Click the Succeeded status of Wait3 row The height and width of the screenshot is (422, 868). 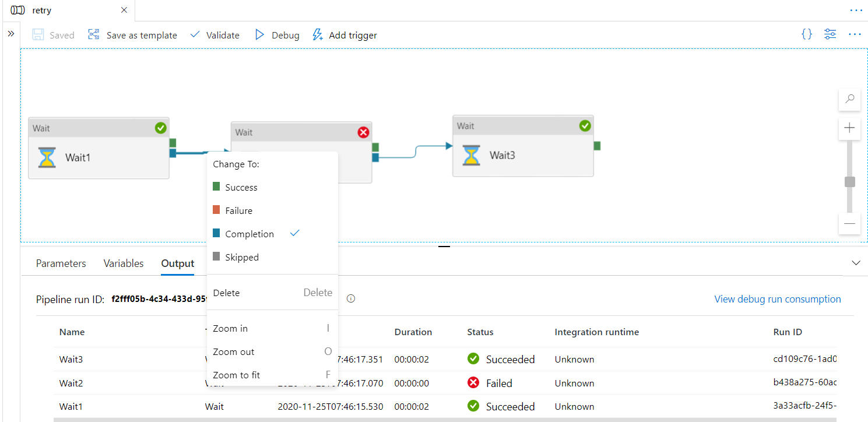point(501,359)
